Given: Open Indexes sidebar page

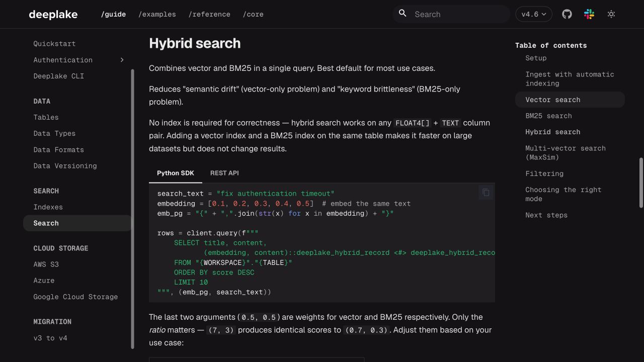Looking at the screenshot, I should [x=48, y=207].
